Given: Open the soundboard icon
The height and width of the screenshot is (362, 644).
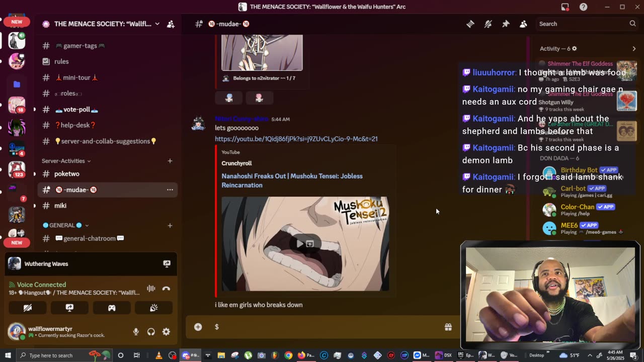Looking at the screenshot, I should coord(154,308).
